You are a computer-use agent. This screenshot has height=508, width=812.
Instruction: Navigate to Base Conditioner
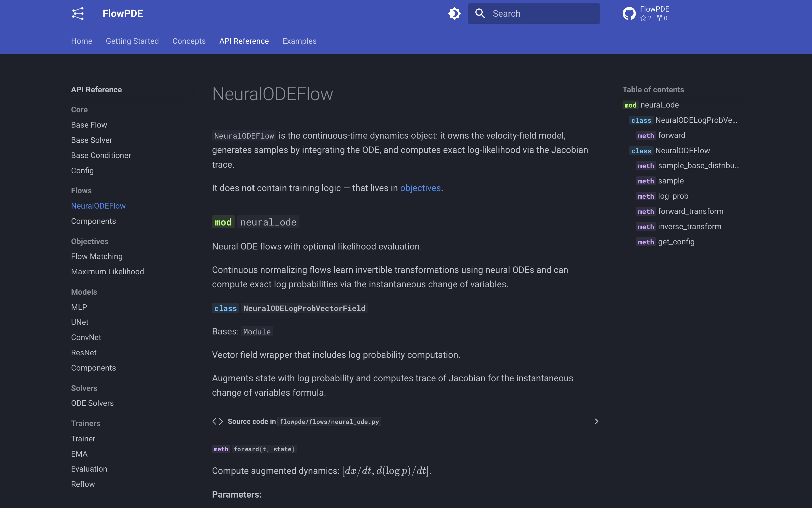pos(101,155)
